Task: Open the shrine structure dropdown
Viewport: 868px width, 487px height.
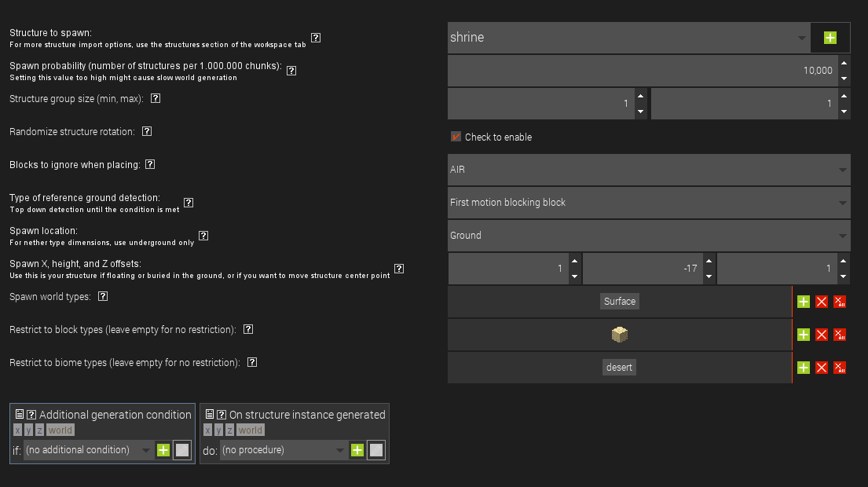Action: pos(629,38)
